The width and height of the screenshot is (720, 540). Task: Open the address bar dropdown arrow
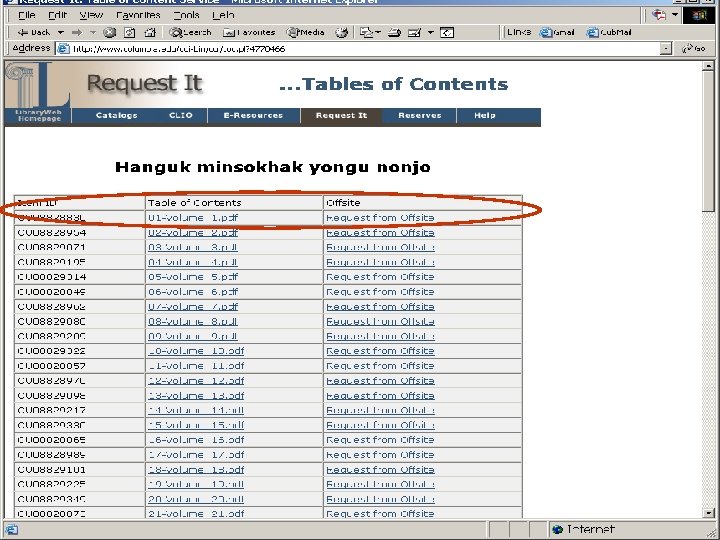pos(666,48)
